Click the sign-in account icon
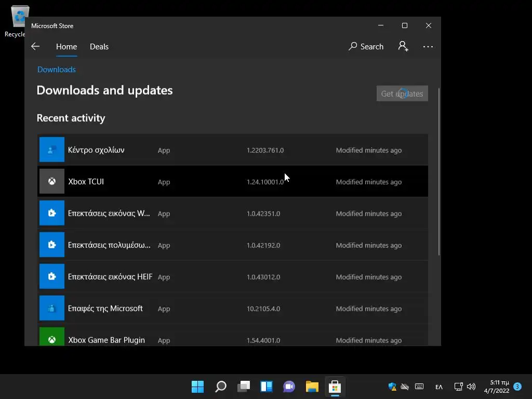 [403, 46]
